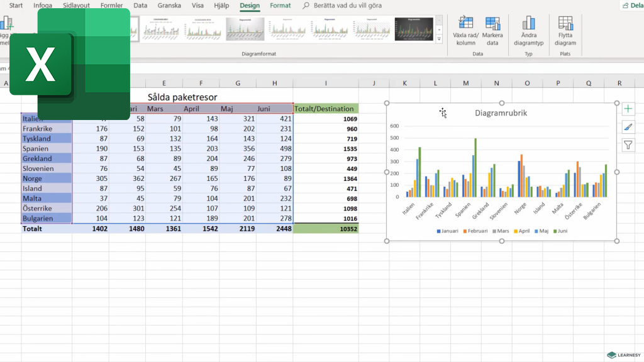This screenshot has width=644, height=362.
Task: Select the chart style thumbnail left of the gray one
Action: 203,29
